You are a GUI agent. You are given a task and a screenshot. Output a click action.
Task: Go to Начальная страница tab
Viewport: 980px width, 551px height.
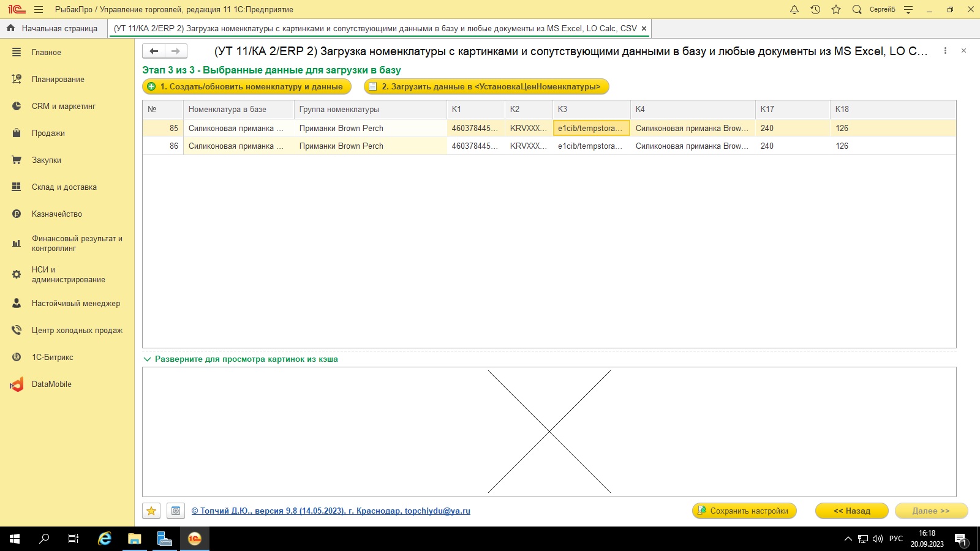point(53,28)
